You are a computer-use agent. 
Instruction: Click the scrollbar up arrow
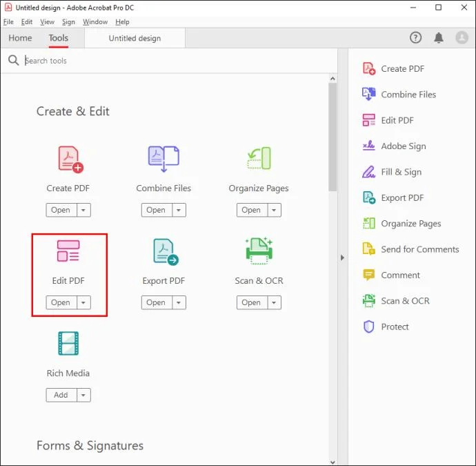click(x=333, y=79)
